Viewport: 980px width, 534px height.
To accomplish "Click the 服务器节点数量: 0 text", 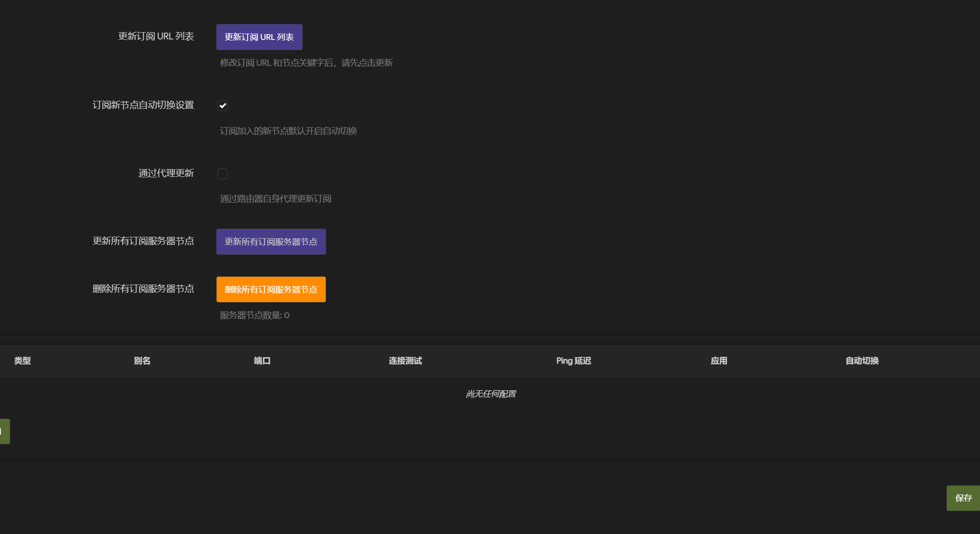I will [255, 315].
